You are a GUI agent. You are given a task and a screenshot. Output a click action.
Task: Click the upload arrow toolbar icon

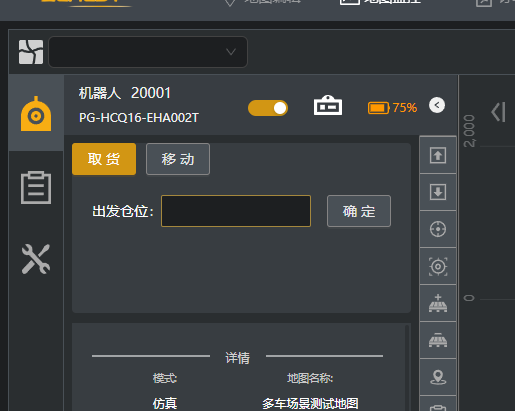(438, 155)
